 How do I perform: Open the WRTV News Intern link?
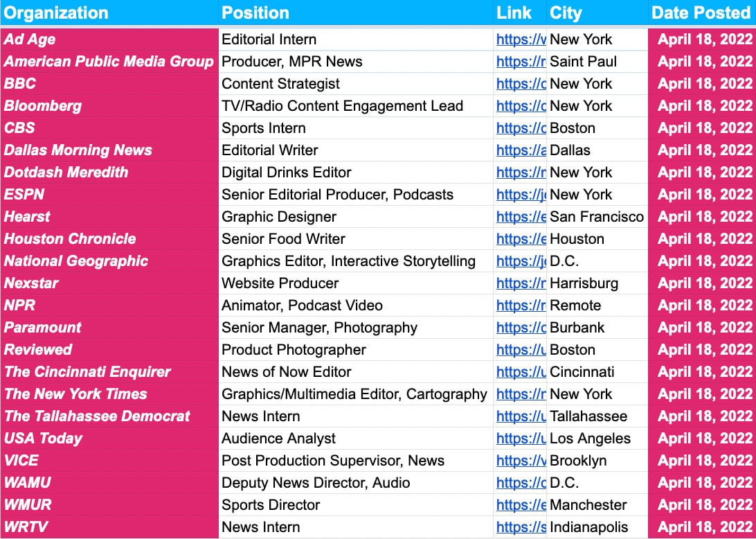[521, 527]
